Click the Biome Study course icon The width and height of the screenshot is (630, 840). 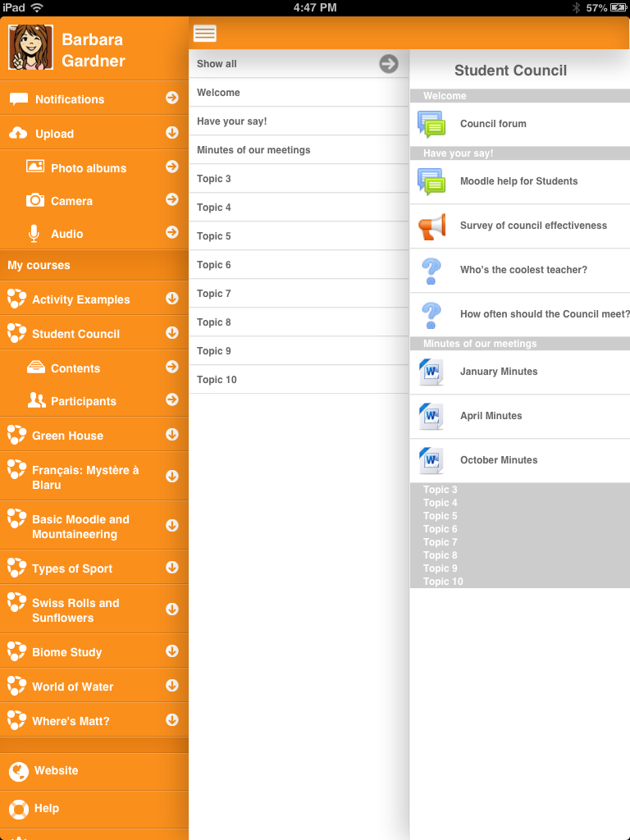coord(16,651)
